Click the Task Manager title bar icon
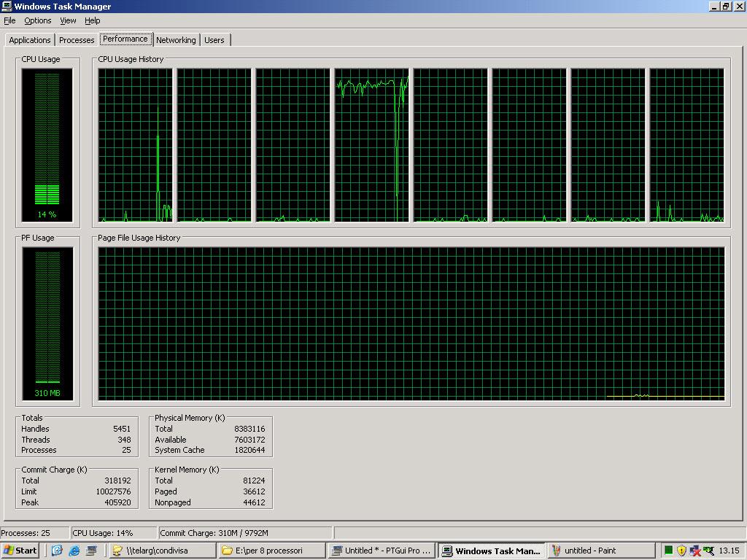 (7, 6)
